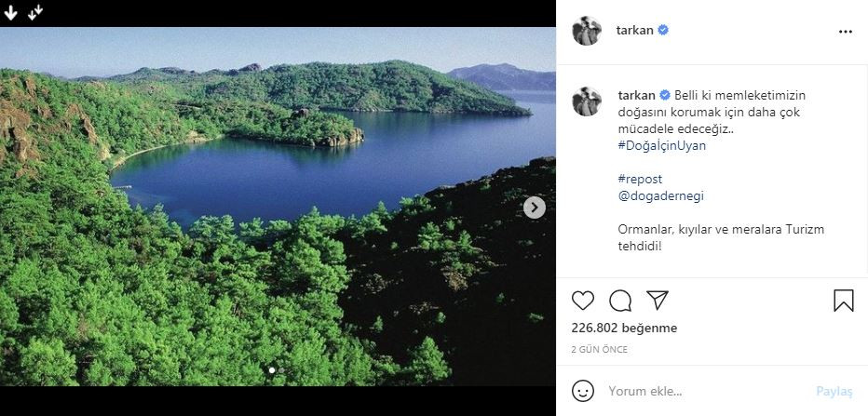The width and height of the screenshot is (868, 416).
Task: Save the post with the bookmark icon
Action: pos(843,301)
